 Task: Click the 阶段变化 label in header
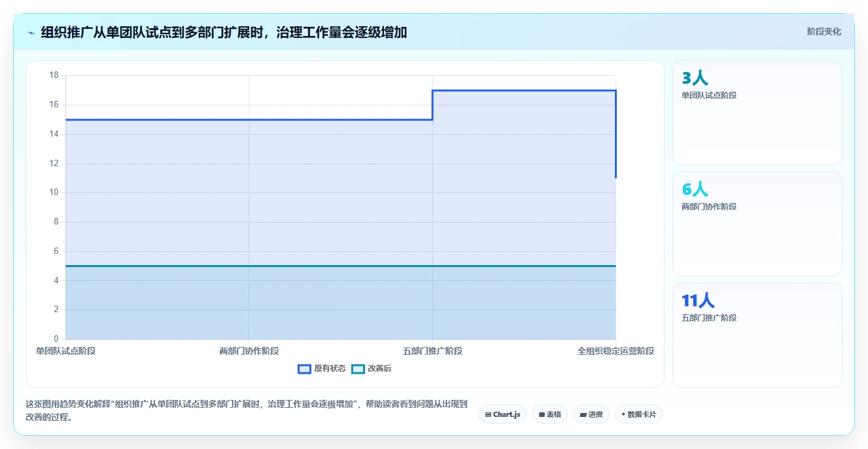pos(824,31)
